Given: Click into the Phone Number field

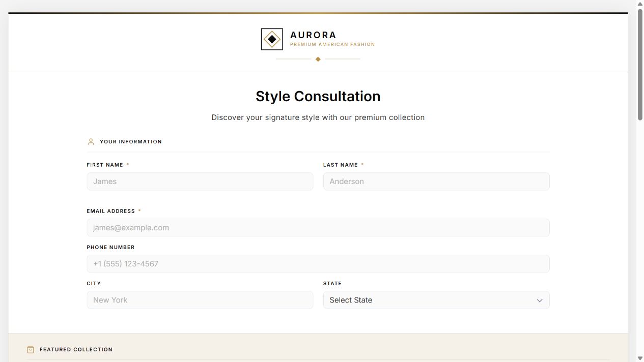Looking at the screenshot, I should click(318, 264).
